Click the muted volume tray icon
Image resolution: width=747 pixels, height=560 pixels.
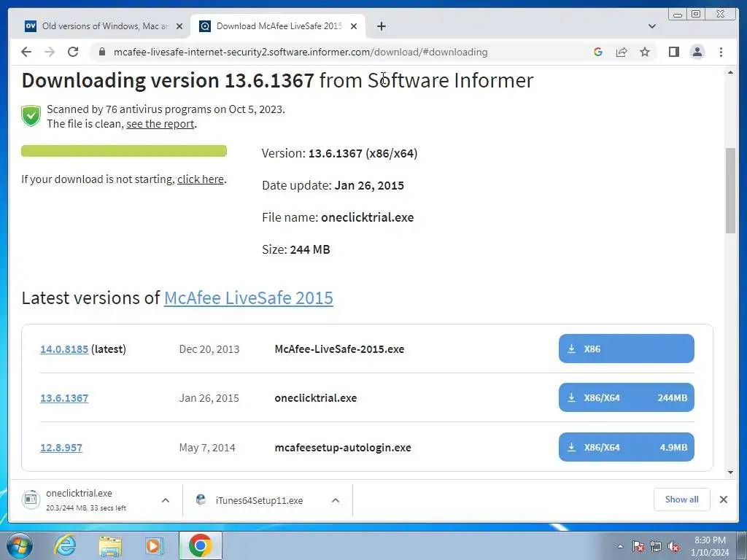click(673, 546)
